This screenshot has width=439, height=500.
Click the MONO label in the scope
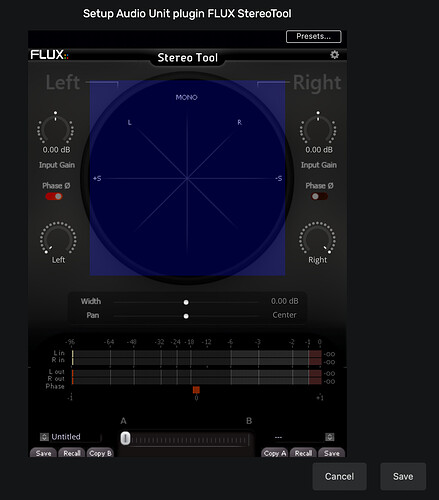point(186,97)
